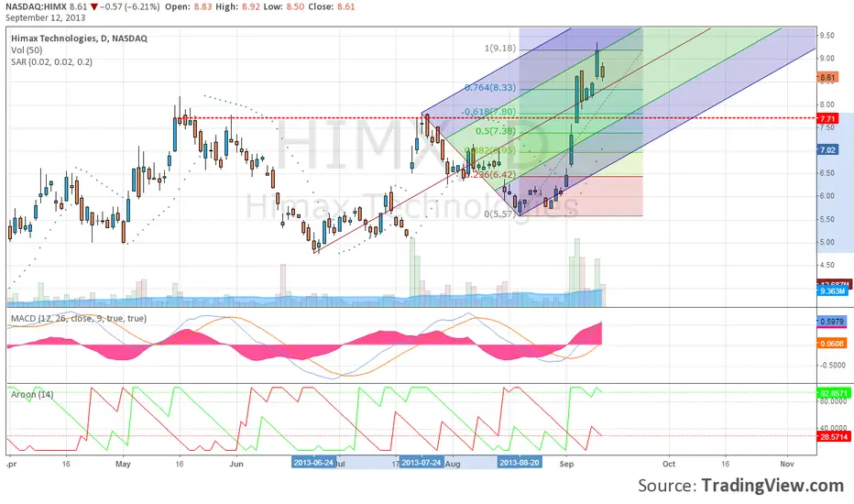Select the Aroon (14) pane label

point(32,394)
